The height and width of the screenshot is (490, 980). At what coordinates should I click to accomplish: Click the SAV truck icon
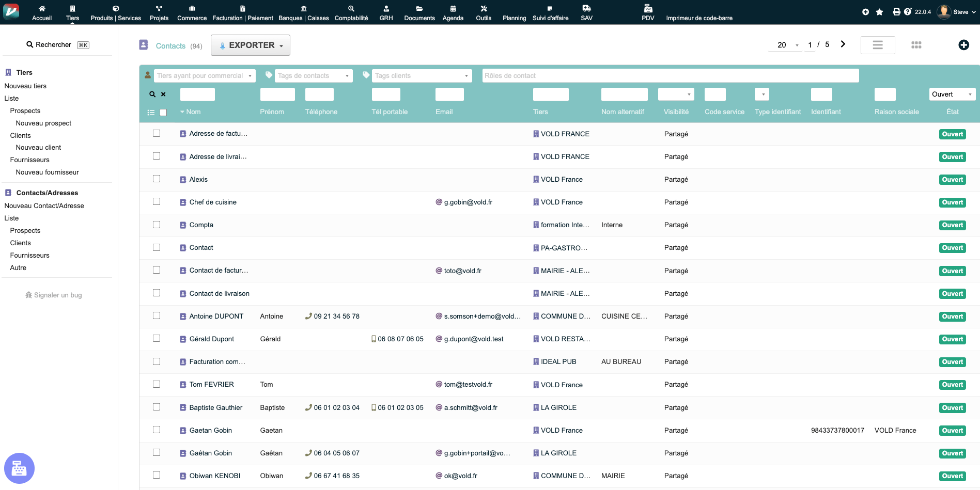coord(586,9)
